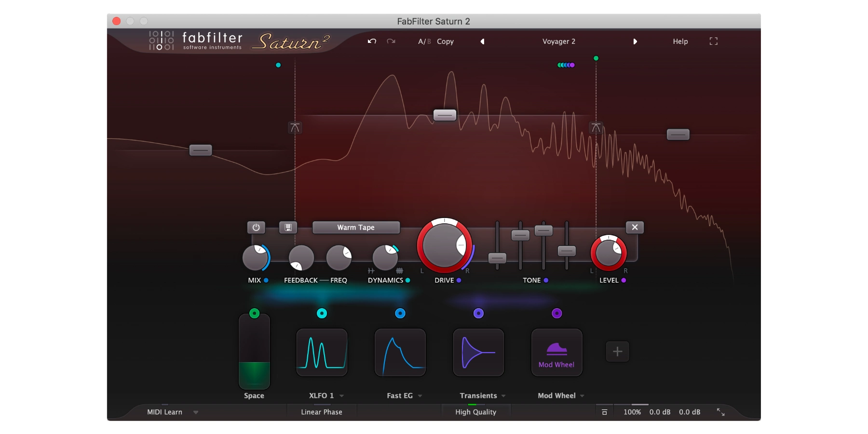Click the redo arrow icon
868x434 pixels.
click(391, 41)
